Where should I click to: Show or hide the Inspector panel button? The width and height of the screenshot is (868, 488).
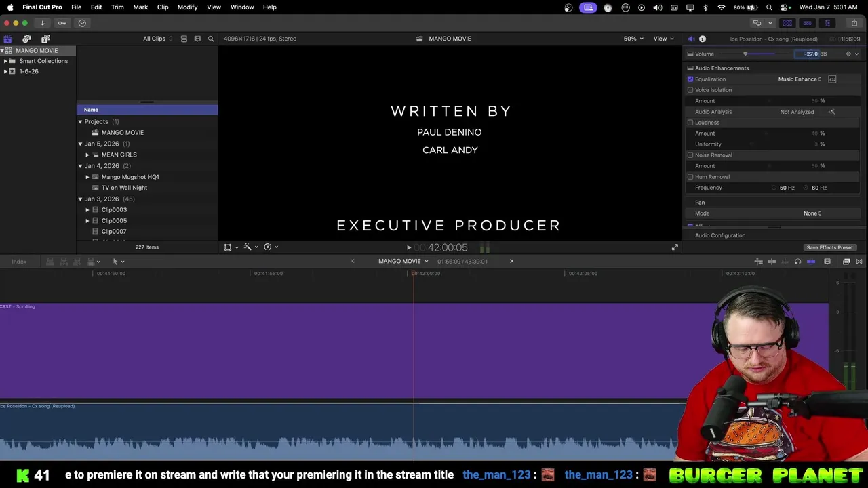tap(827, 23)
